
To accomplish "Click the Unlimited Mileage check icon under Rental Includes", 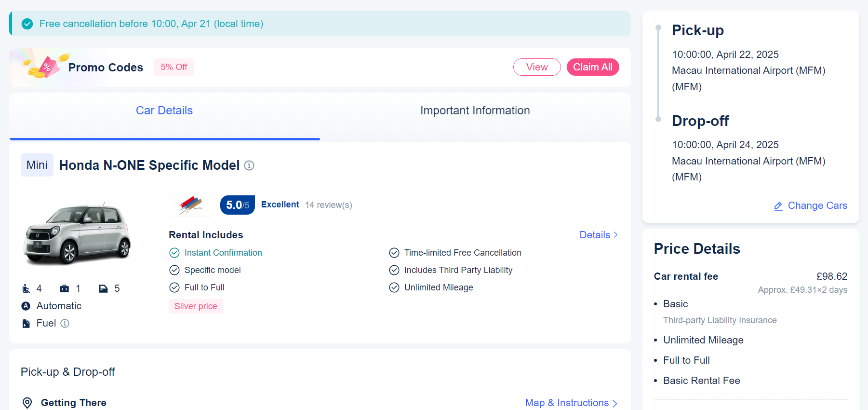I will pos(394,287).
